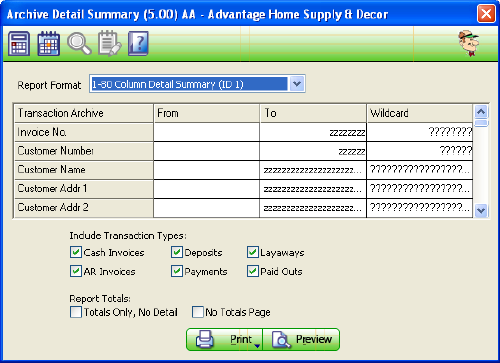The height and width of the screenshot is (363, 500).
Task: Select the Report Format combo box text
Action: [189, 84]
